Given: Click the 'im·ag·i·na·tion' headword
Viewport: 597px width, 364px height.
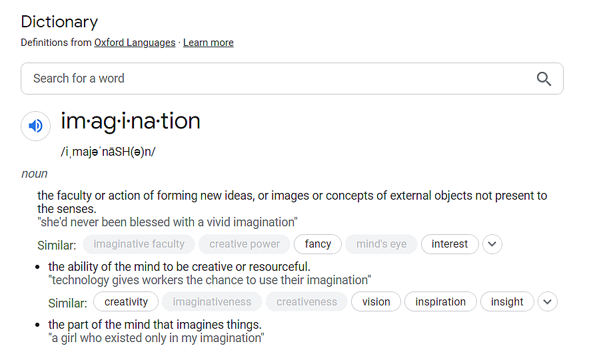Looking at the screenshot, I should [x=131, y=121].
